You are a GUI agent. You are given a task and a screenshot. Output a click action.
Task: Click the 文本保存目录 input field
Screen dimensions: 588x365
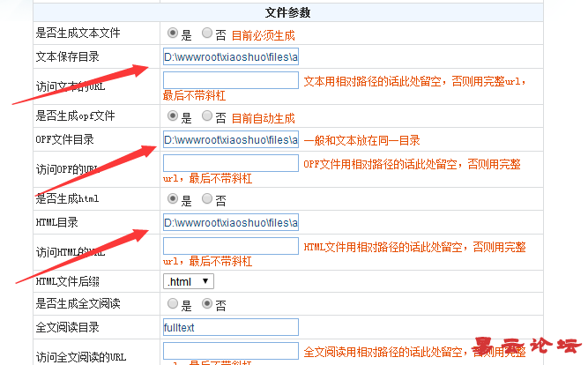pyautogui.click(x=231, y=56)
